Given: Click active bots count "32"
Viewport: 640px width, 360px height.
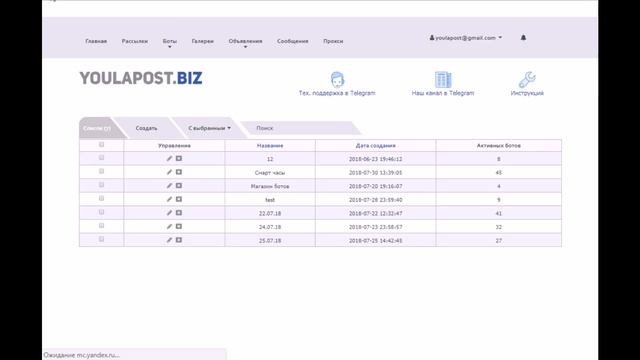Looking at the screenshot, I should (x=498, y=227).
